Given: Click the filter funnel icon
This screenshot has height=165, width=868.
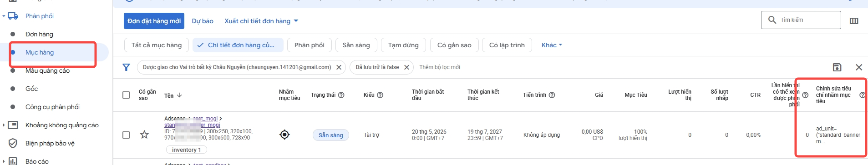Looking at the screenshot, I should (127, 67).
